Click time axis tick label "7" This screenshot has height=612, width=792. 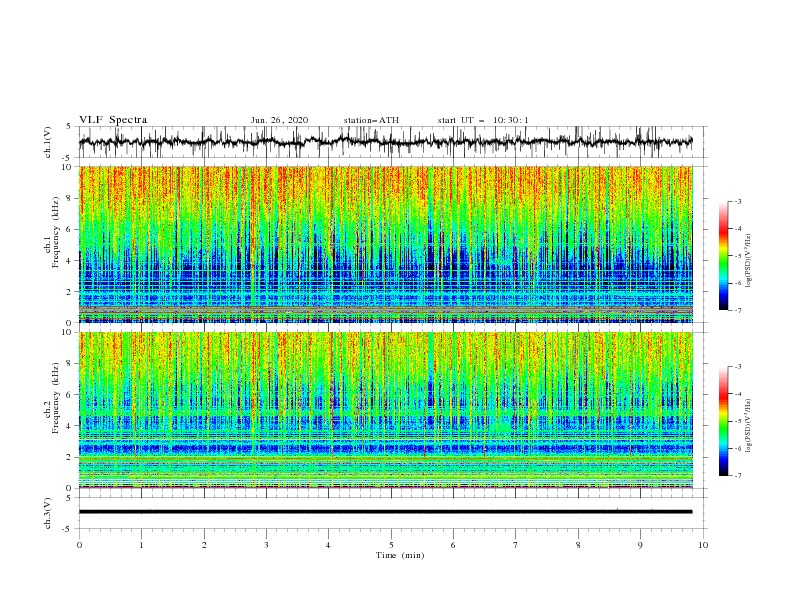point(516,545)
